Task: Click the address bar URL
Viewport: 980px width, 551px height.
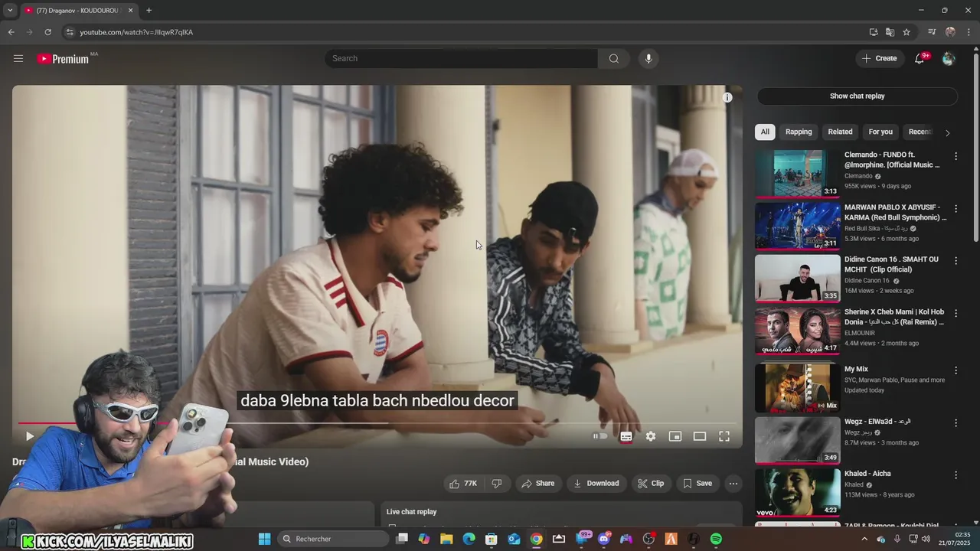Action: tap(136, 32)
